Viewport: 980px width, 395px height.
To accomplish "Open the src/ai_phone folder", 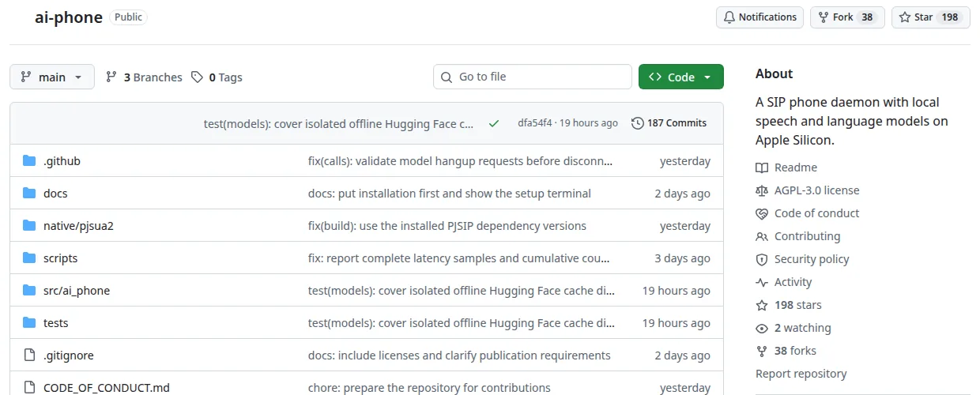I will pos(77,291).
